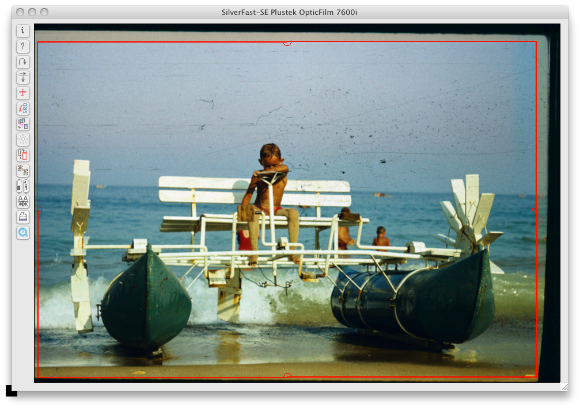Image resolution: width=580 pixels, height=408 pixels.
Task: Open the info (i) button
Action: pos(23,31)
